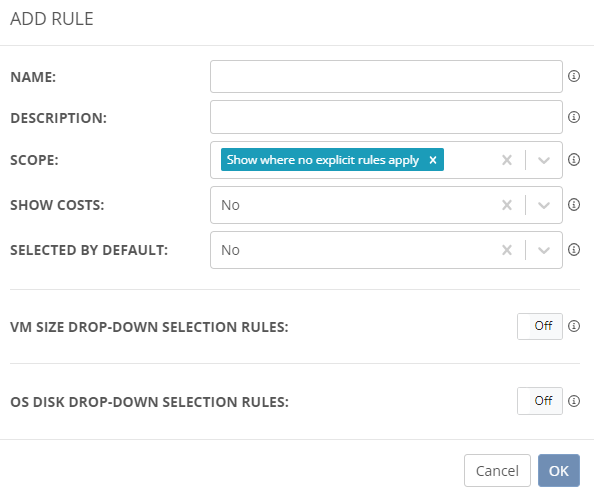This screenshot has width=594, height=494.
Task: Open the Show Costs dropdown
Action: pos(544,205)
